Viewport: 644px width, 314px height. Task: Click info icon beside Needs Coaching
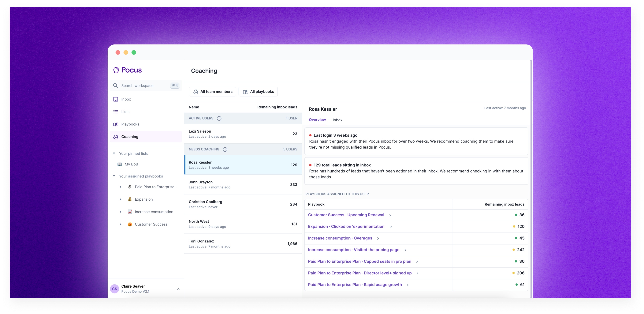click(225, 149)
